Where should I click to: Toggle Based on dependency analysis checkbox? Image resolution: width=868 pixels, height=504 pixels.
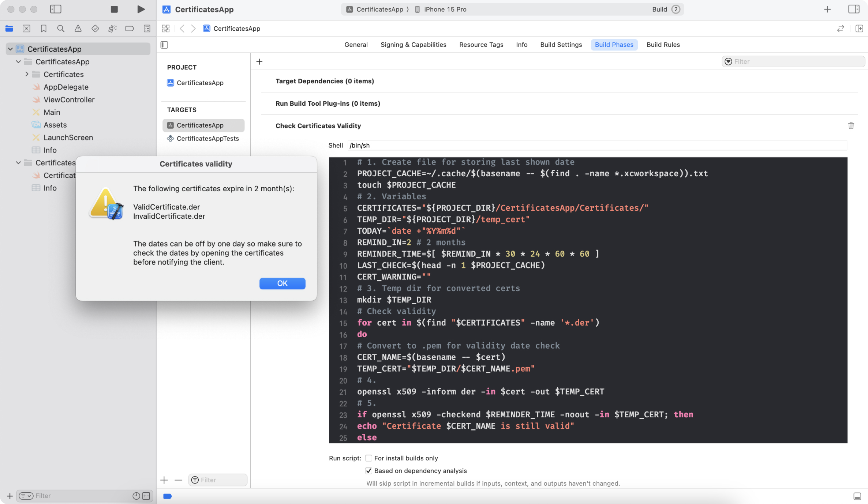point(368,471)
